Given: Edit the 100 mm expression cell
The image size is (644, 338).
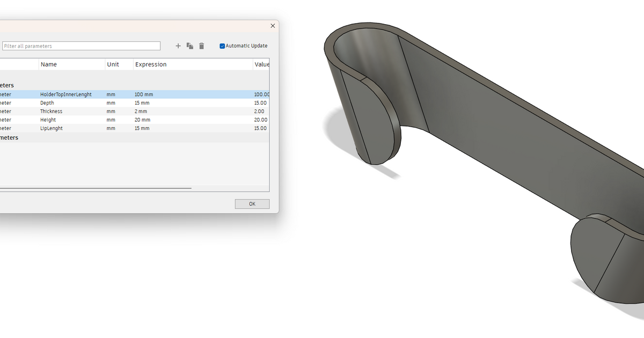Looking at the screenshot, I should point(144,94).
